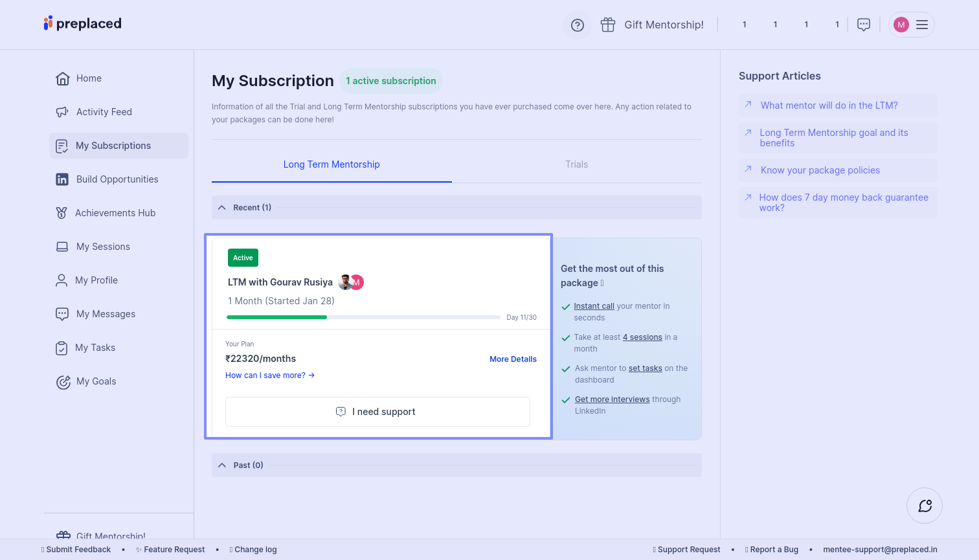Screen dimensions: 979x560
Task: Open Know your package policies article
Action: [820, 170]
